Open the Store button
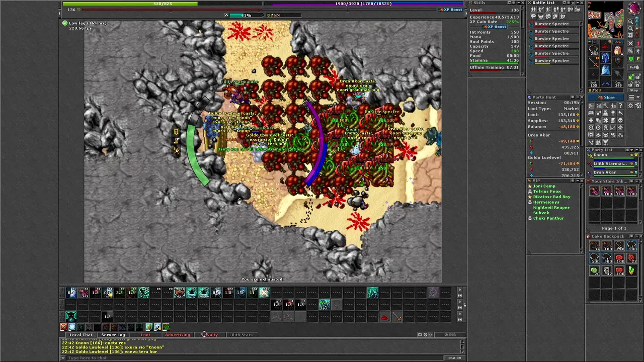The height and width of the screenshot is (362, 644). [606, 98]
